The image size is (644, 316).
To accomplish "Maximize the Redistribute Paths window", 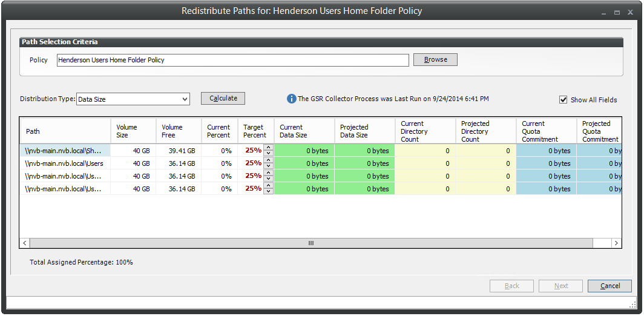I will tap(617, 12).
